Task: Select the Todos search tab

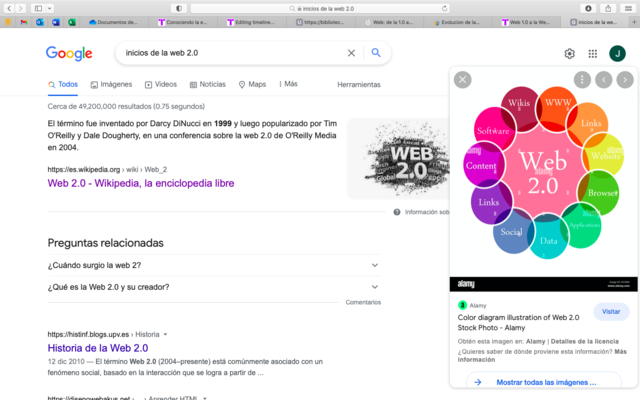Action: 63,84
